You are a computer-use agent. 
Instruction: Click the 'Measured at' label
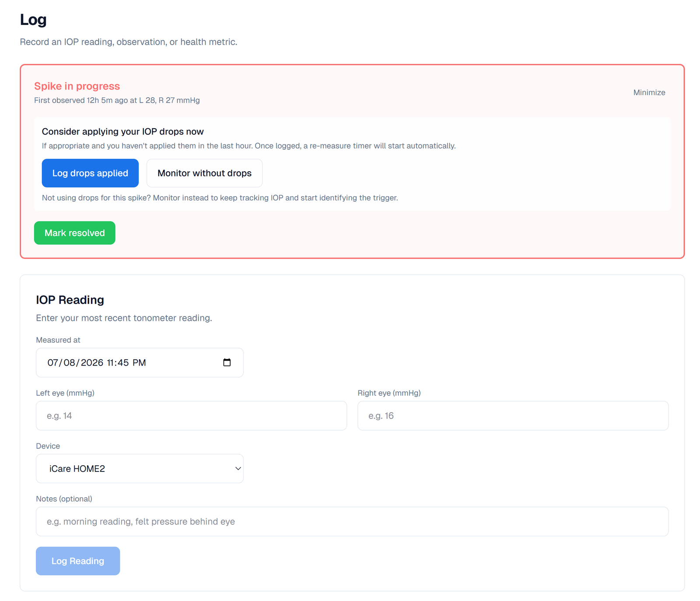click(58, 340)
